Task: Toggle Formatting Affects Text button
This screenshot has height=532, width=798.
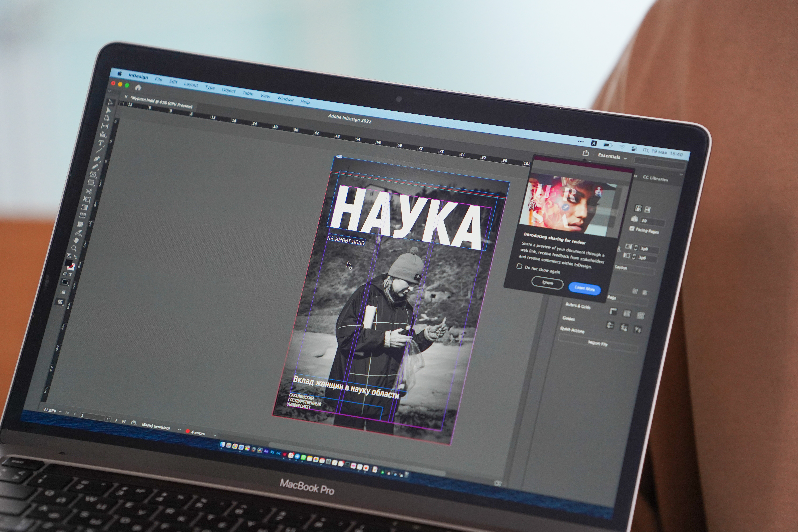Action: pos(71,275)
